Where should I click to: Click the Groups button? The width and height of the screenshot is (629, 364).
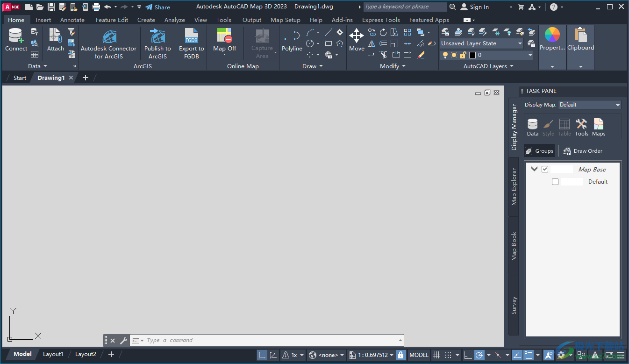coord(539,151)
